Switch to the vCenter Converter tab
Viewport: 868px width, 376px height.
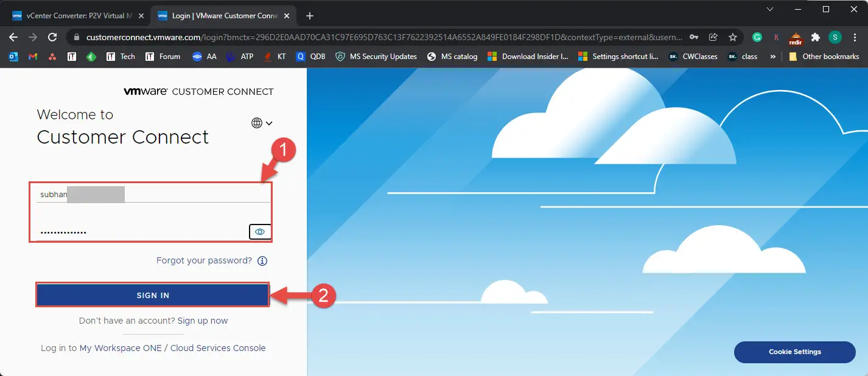point(77,16)
